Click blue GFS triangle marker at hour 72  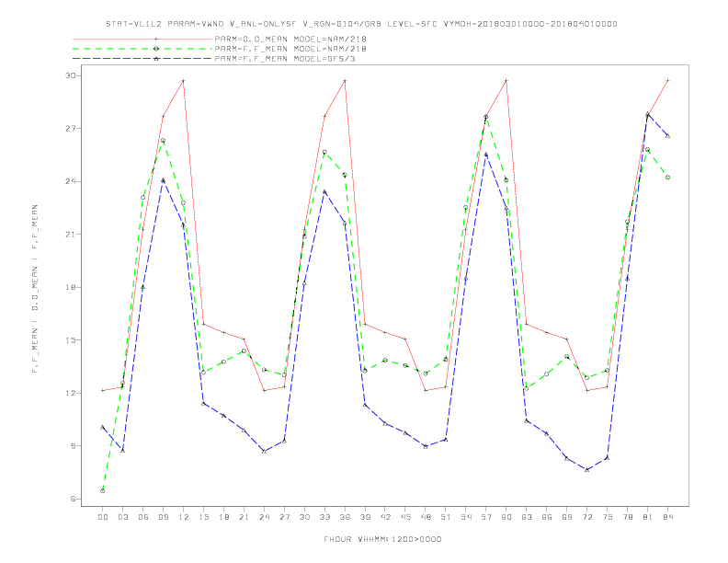587,470
